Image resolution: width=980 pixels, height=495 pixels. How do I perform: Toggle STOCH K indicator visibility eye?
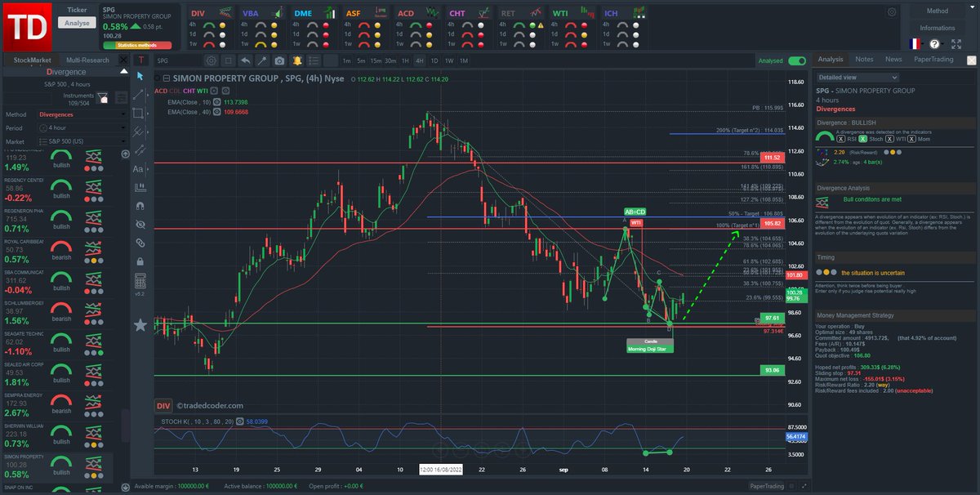click(238, 421)
